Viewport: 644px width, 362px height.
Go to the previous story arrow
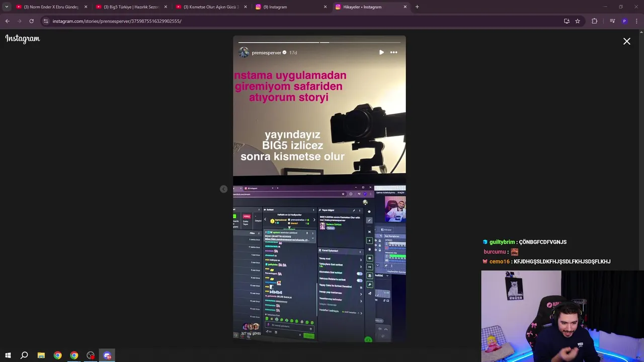[223, 189]
